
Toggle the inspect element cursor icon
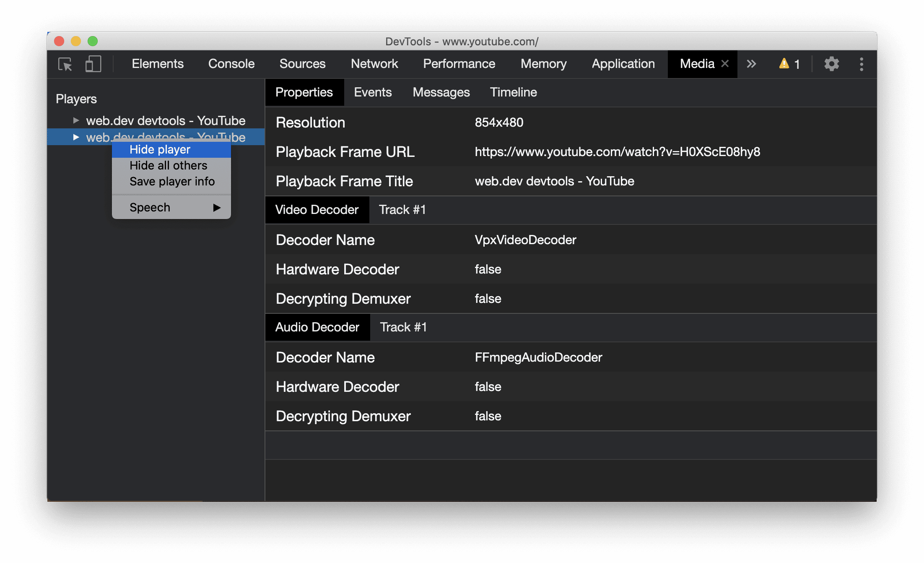(x=66, y=64)
